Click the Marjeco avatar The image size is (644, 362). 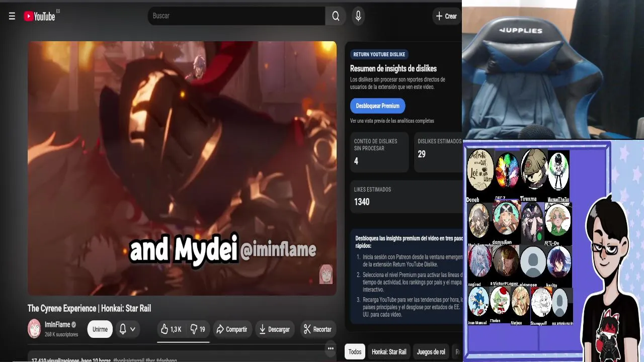pyautogui.click(x=520, y=301)
